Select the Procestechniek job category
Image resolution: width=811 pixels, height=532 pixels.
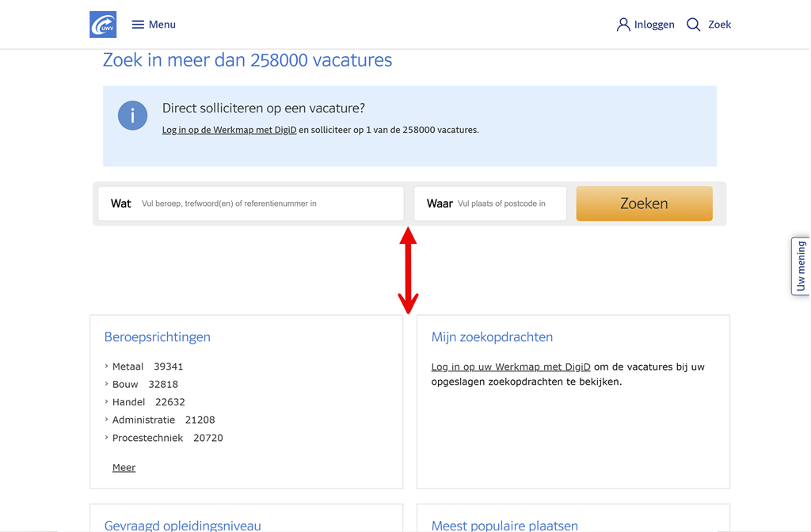[147, 438]
